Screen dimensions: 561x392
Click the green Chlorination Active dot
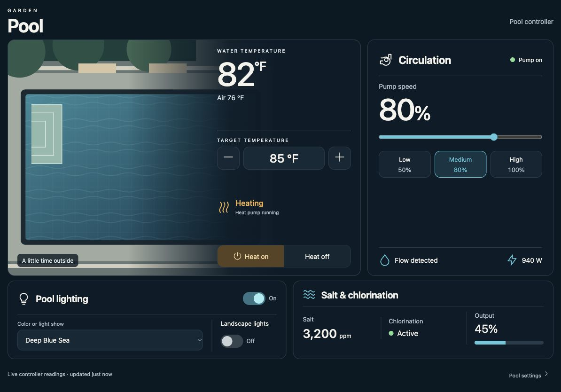click(391, 333)
